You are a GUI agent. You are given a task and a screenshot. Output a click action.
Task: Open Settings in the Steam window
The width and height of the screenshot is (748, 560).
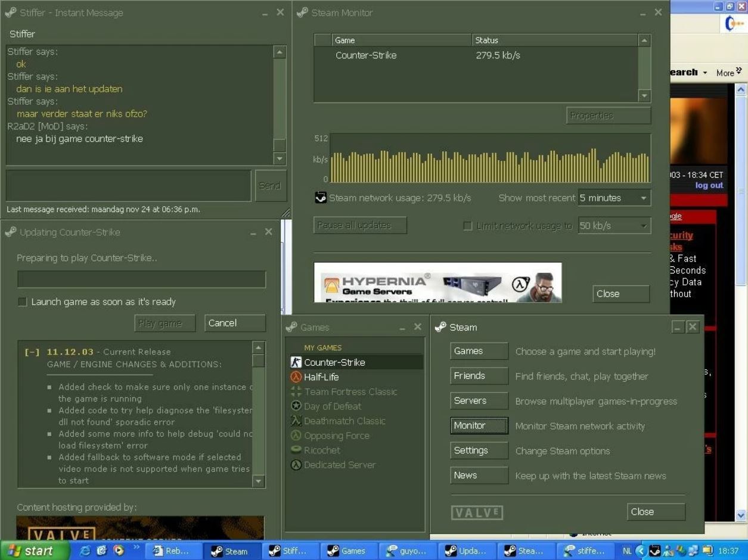[479, 450]
